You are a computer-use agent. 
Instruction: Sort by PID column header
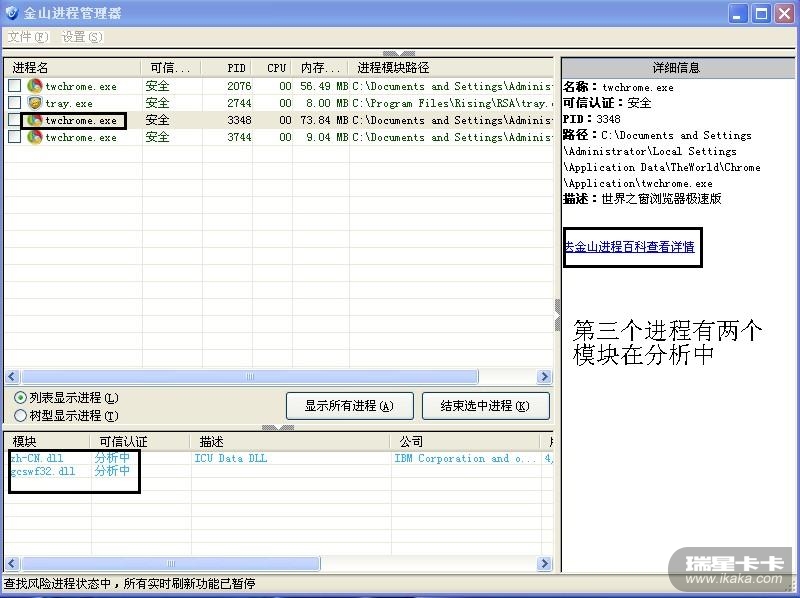pos(227,67)
